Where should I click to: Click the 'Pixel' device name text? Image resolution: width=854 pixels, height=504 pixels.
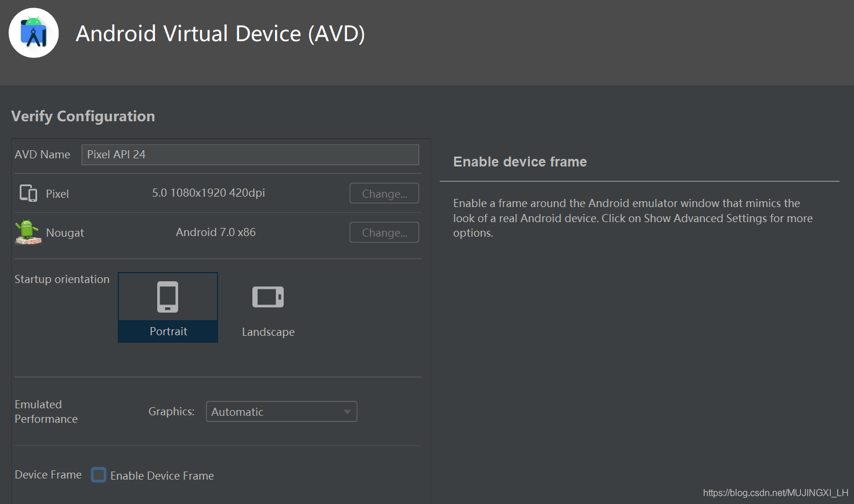(57, 194)
